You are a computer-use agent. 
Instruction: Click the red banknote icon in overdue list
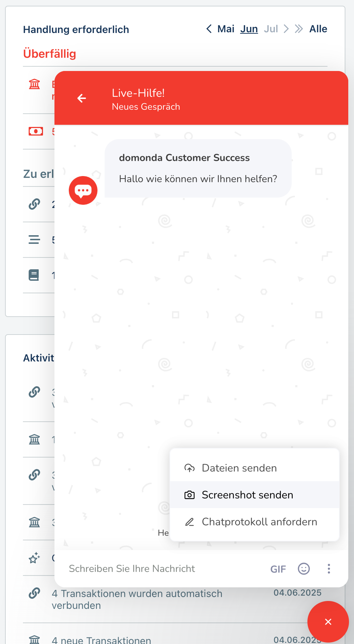[x=35, y=131]
